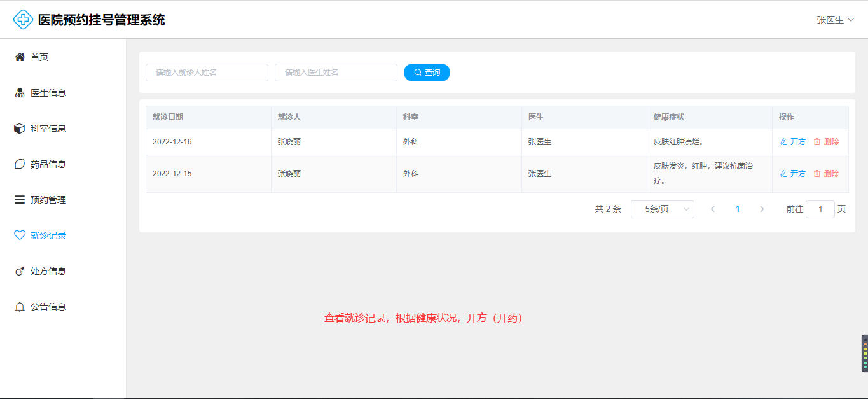
Task: Focus the doctor name search field
Action: [x=336, y=73]
